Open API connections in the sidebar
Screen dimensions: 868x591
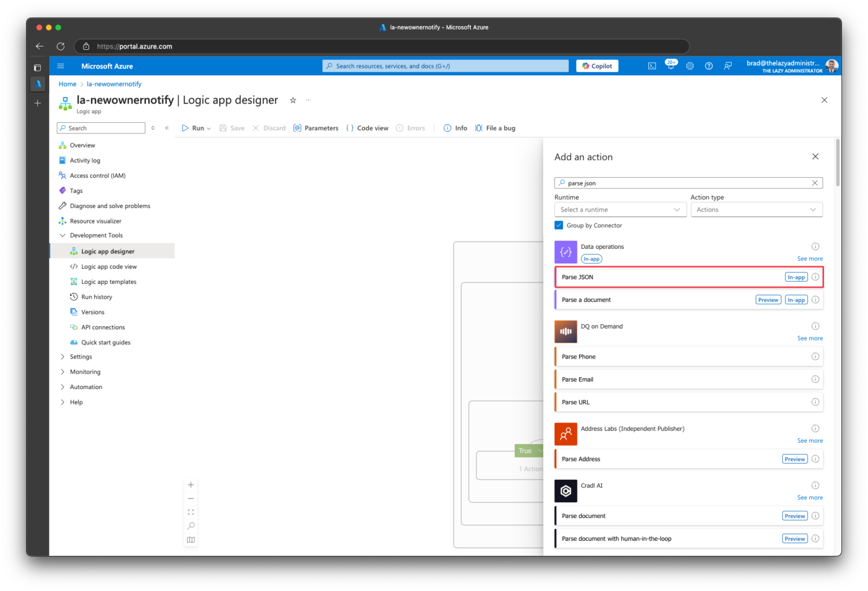(103, 327)
